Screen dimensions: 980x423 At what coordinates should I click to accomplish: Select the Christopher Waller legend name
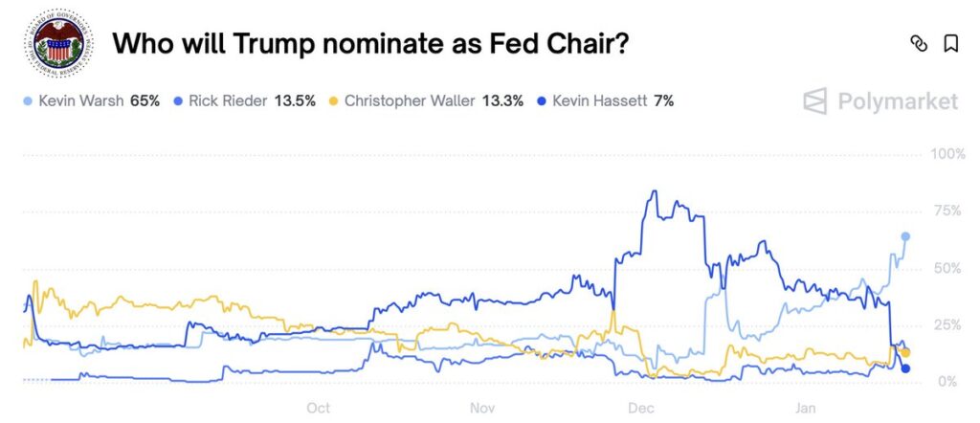[410, 100]
